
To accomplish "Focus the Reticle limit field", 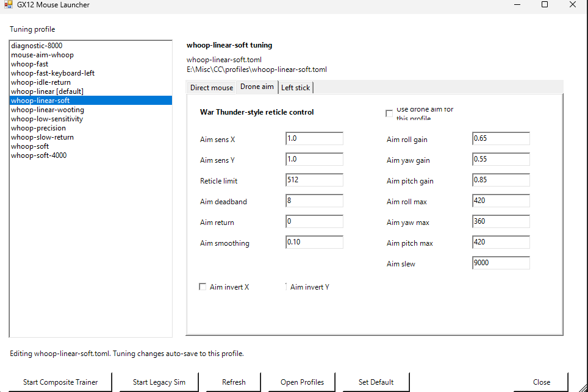I will (314, 180).
